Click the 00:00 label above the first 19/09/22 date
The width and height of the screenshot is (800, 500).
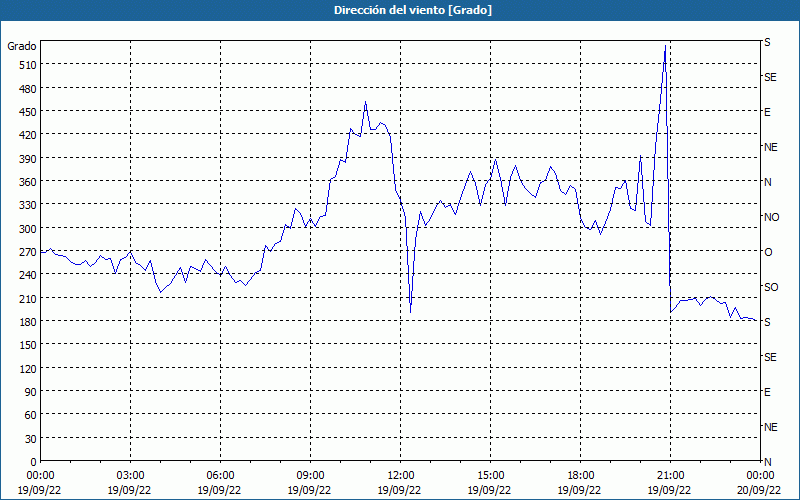click(40, 476)
